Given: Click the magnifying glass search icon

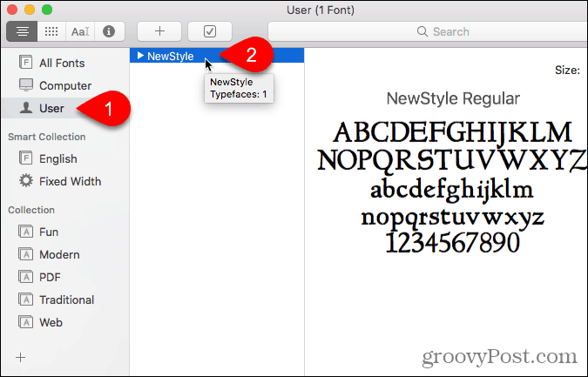Looking at the screenshot, I should [x=422, y=31].
